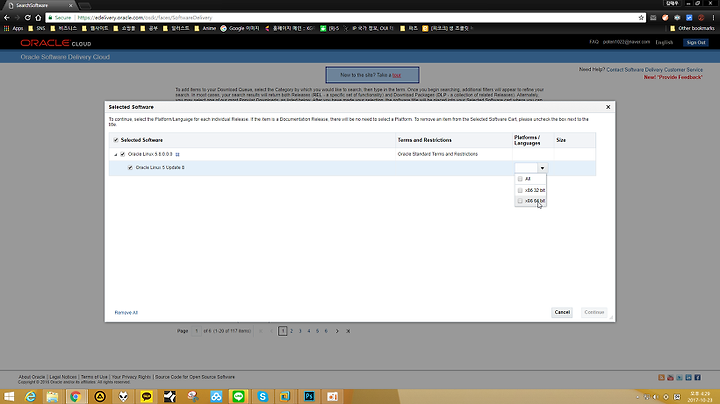
Task: Open LINE from the taskbar
Action: coord(238,397)
